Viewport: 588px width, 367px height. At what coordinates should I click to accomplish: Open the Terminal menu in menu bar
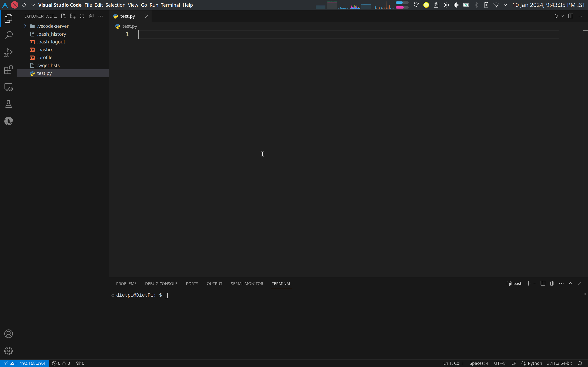tap(170, 5)
